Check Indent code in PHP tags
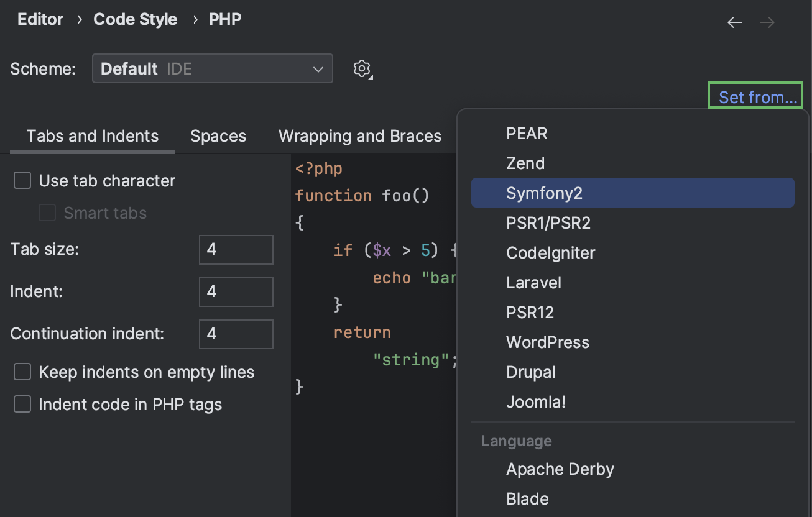Viewport: 812px width, 517px height. point(22,405)
